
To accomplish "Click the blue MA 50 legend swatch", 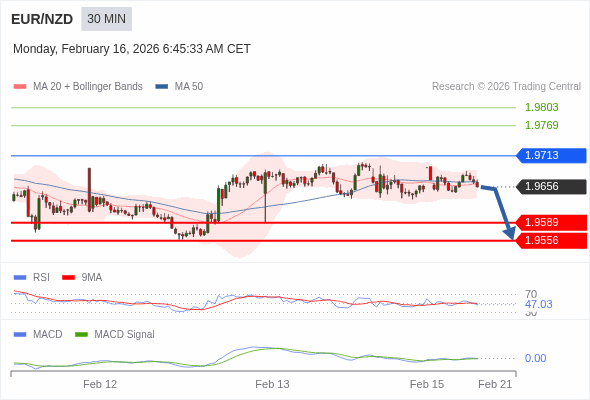I will (162, 87).
